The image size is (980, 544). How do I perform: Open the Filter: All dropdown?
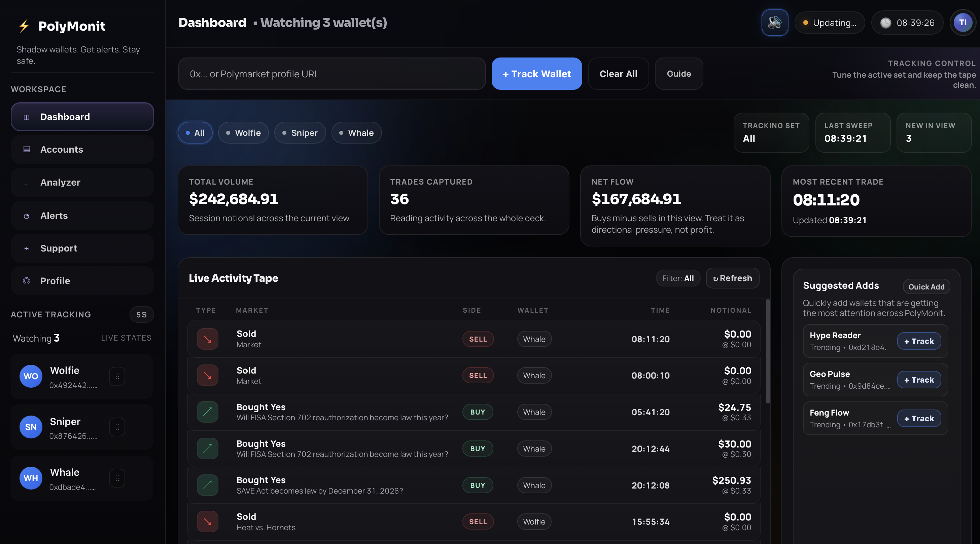click(x=678, y=278)
